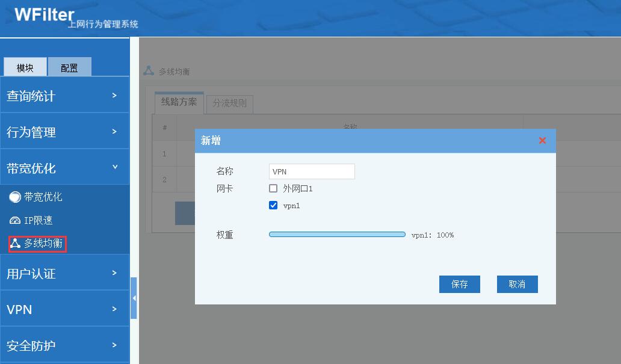Image resolution: width=621 pixels, height=364 pixels.
Task: Click the 取消 button
Action: click(517, 285)
